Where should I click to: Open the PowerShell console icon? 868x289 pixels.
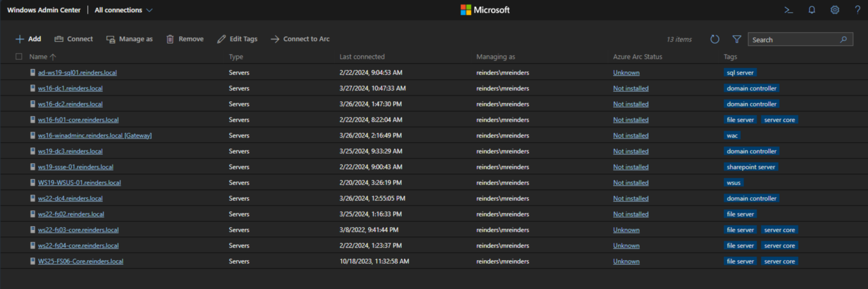789,10
